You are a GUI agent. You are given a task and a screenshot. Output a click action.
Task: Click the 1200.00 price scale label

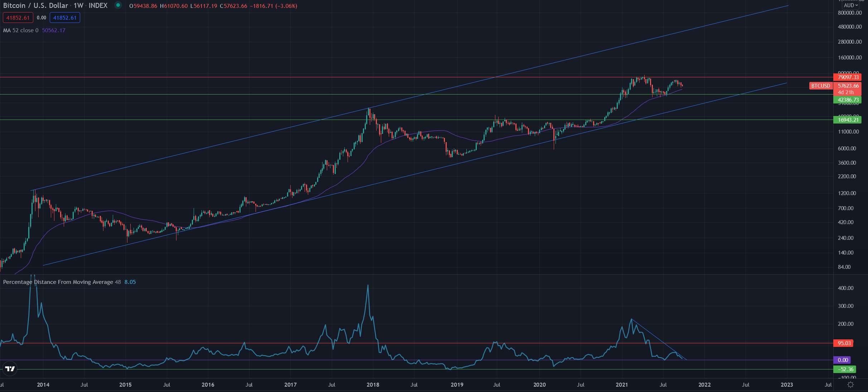pyautogui.click(x=847, y=193)
